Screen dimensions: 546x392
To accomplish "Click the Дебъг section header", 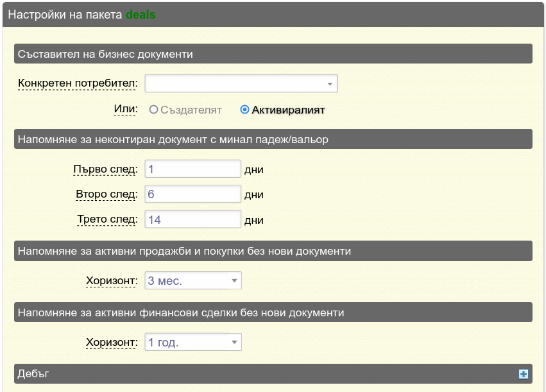I will point(273,374).
